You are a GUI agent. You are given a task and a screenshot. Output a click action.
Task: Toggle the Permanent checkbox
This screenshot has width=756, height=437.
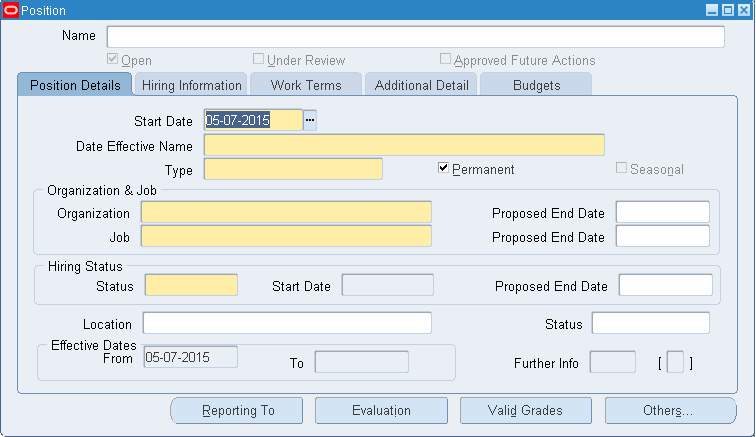click(x=444, y=168)
